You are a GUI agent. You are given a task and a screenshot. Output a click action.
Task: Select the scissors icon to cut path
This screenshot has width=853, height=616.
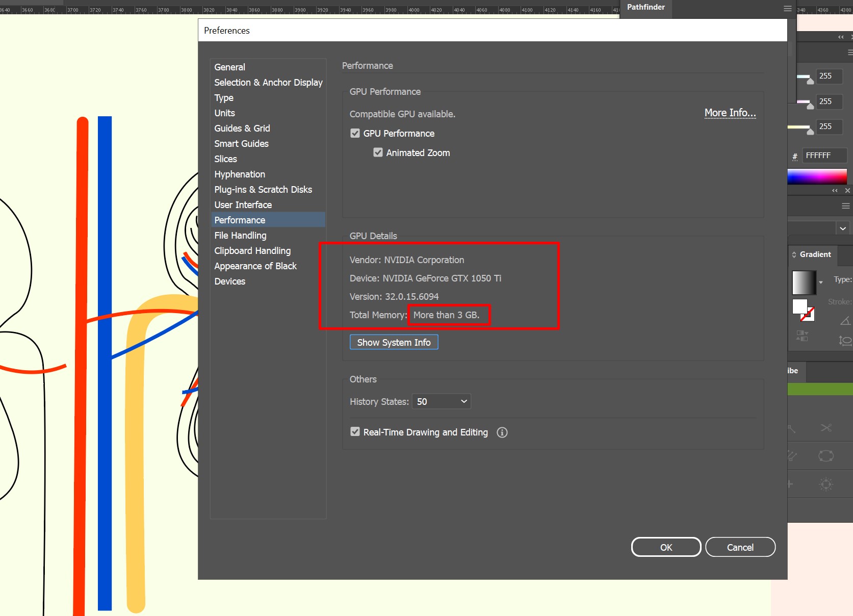826,428
